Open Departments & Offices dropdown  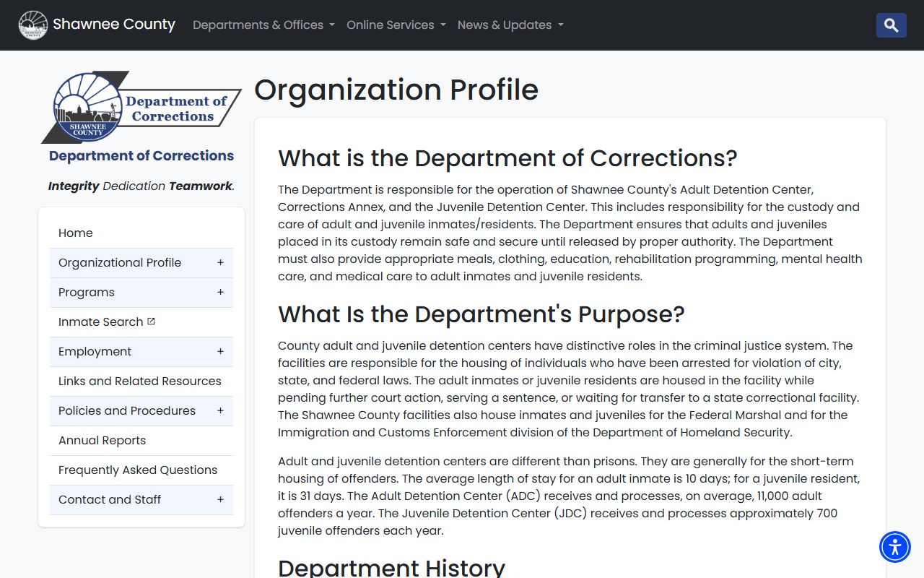[263, 25]
